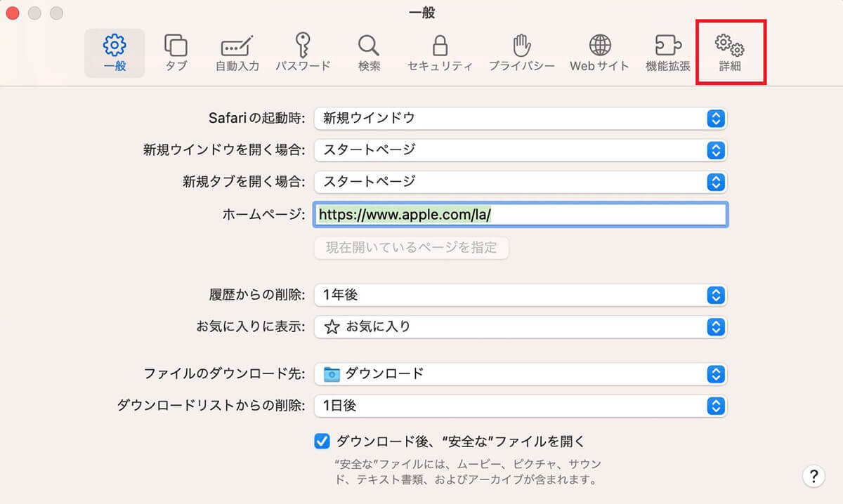Expand ダウンロードリストからの削除 dropdown

click(x=521, y=405)
